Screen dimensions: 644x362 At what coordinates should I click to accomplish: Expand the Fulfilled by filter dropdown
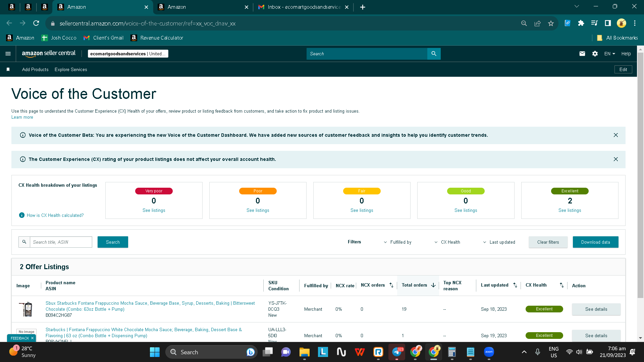pyautogui.click(x=398, y=242)
